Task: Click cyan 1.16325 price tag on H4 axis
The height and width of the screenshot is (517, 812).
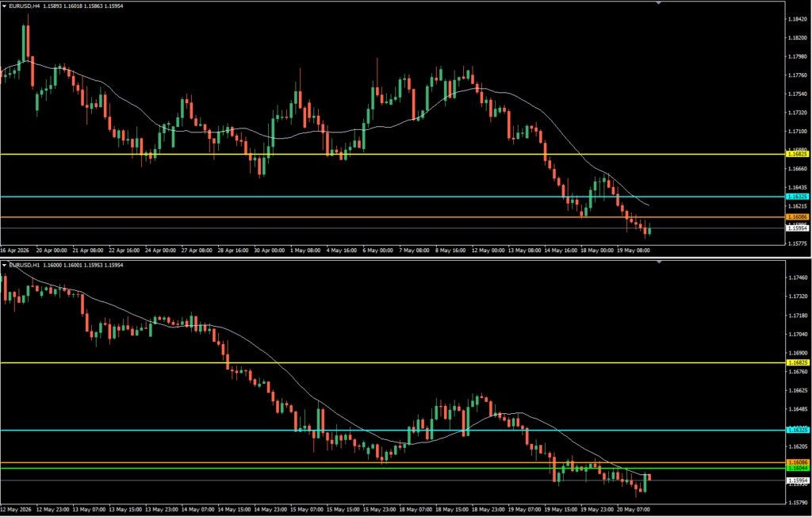Action: (798, 197)
